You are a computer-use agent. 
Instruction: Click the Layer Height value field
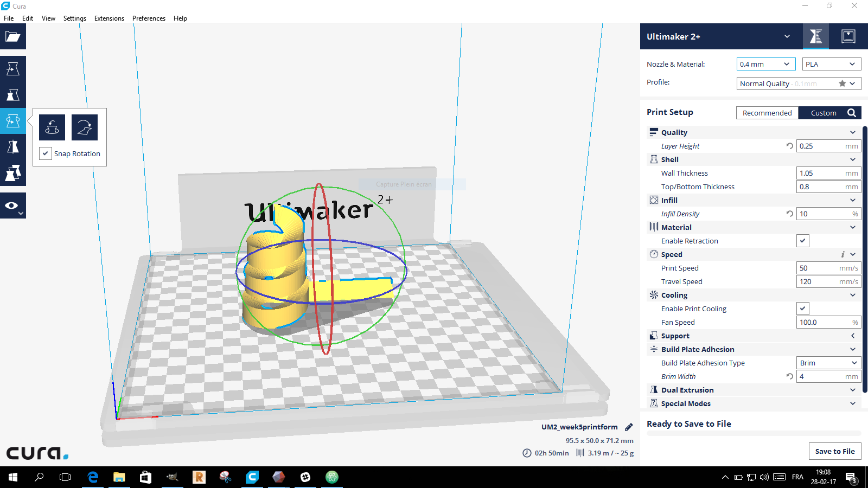828,146
